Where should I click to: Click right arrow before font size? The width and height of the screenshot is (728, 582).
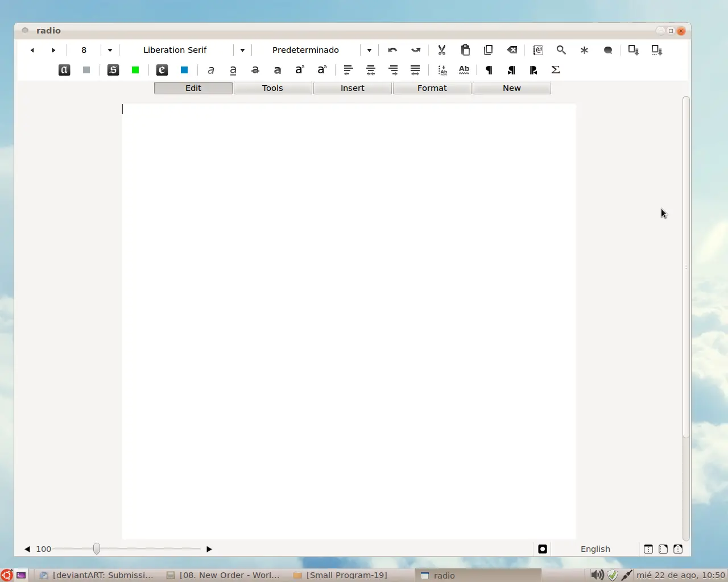[53, 50]
